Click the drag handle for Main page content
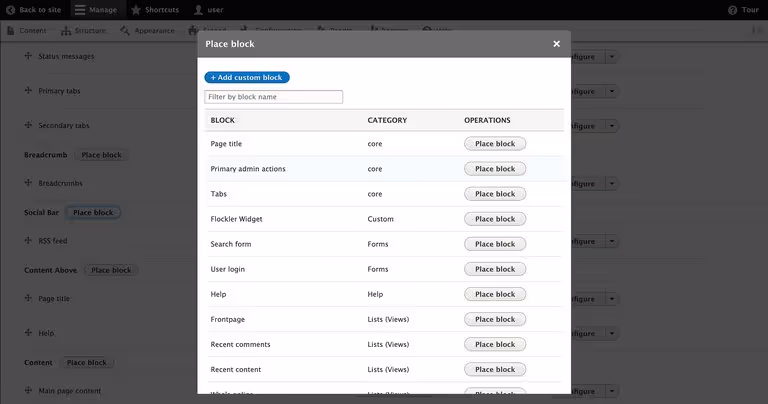This screenshot has width=768, height=404. pyautogui.click(x=28, y=390)
